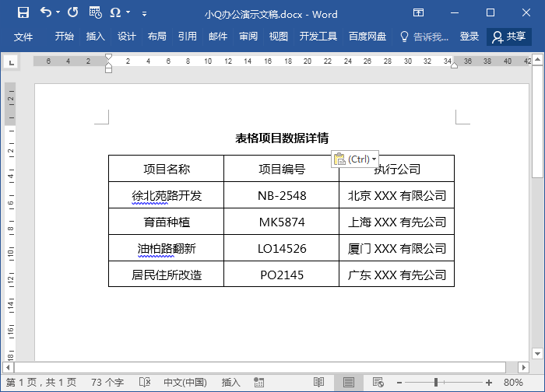Open the 文件 menu
Image resolution: width=545 pixels, height=392 pixels.
pos(23,37)
